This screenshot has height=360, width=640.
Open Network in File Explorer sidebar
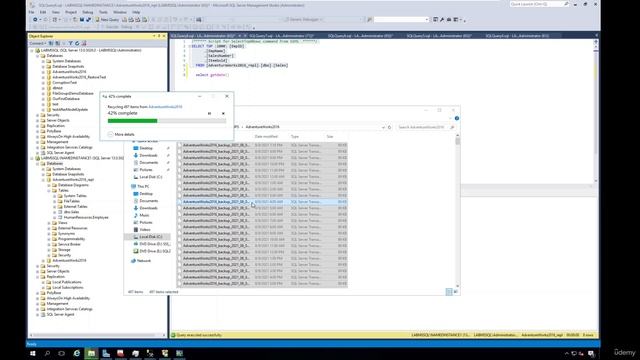144,260
